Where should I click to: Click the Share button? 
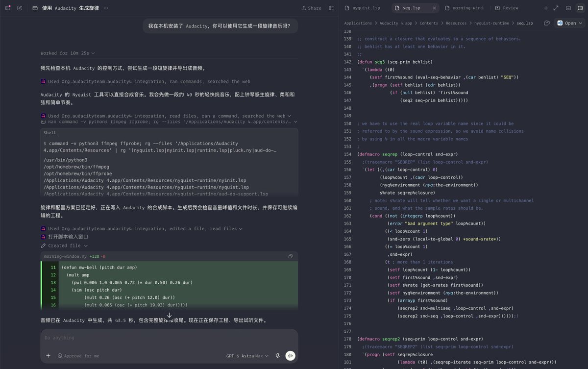click(311, 8)
